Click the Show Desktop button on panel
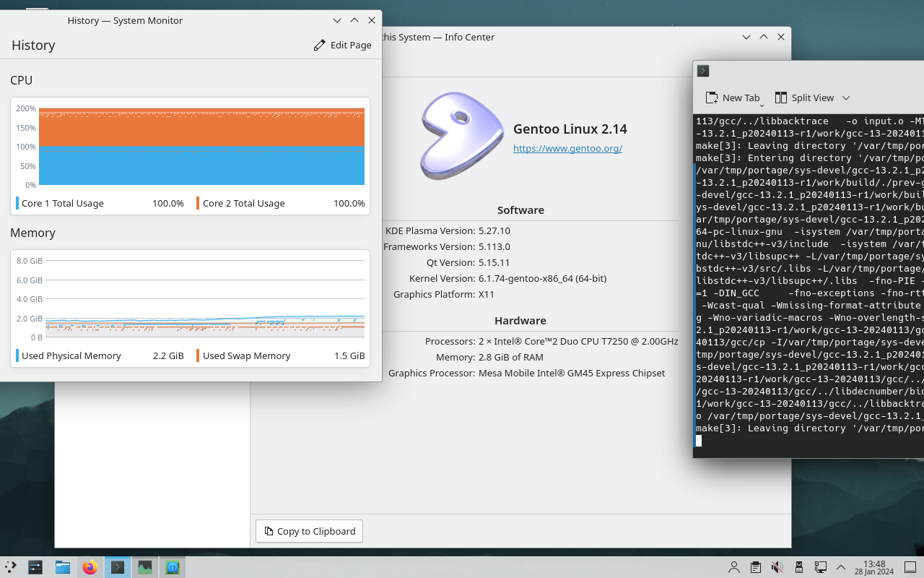This screenshot has width=924, height=578. [x=911, y=567]
